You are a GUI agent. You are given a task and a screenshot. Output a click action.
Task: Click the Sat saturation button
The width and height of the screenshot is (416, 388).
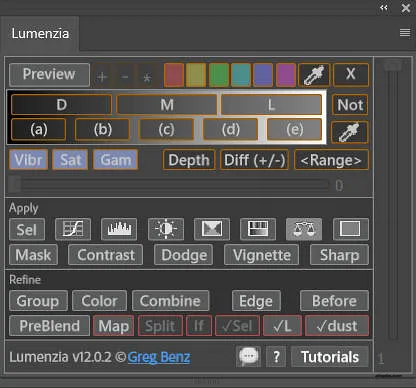coord(70,160)
